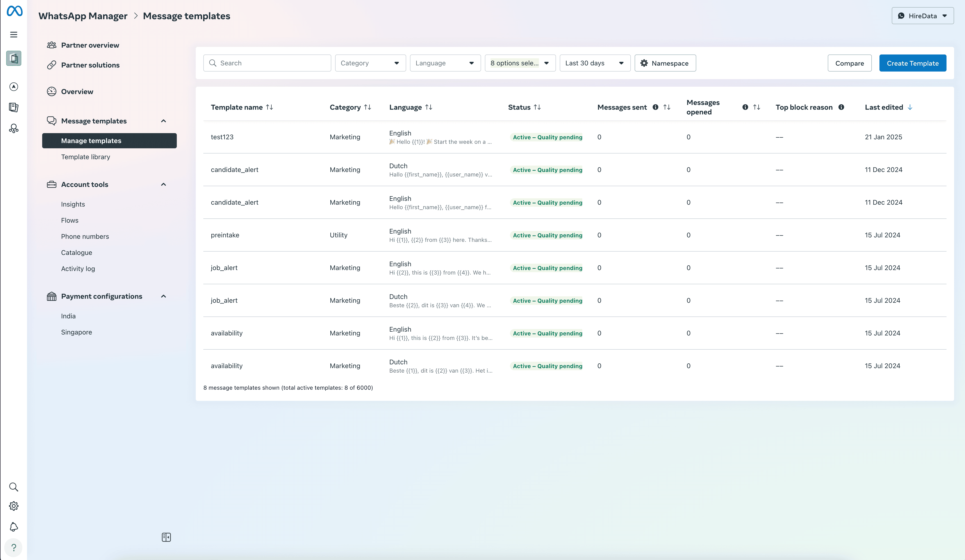Sort table by Template name arrows
The height and width of the screenshot is (560, 965).
coord(270,107)
